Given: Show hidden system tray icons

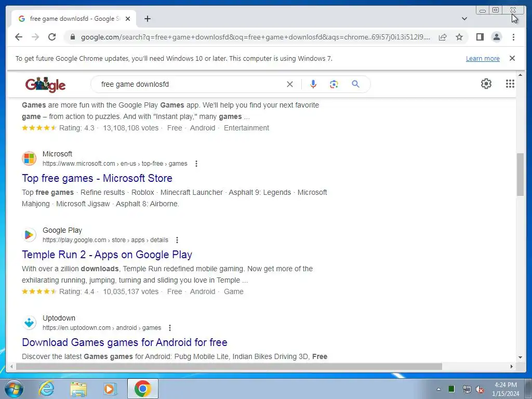Looking at the screenshot, I should coord(438,389).
